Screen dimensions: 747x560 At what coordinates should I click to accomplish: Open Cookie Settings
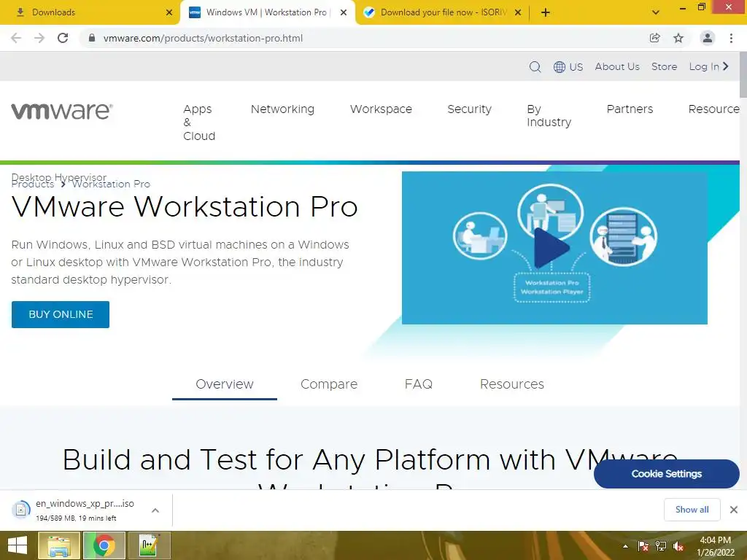click(x=667, y=474)
